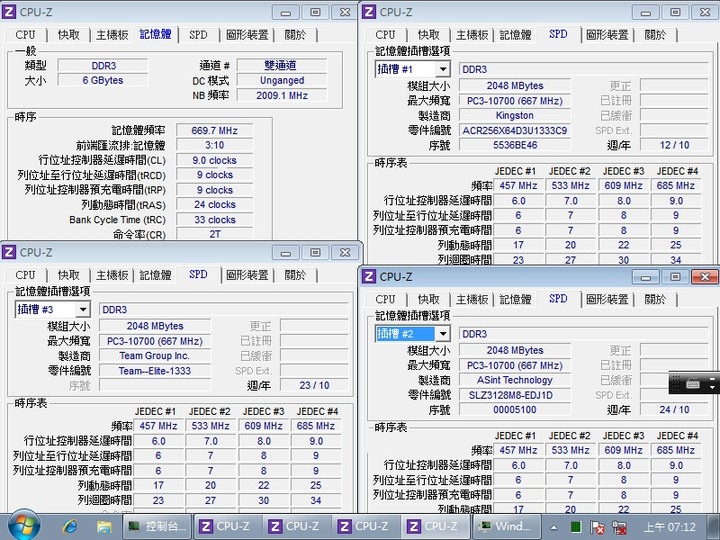The width and height of the screenshot is (720, 540).
Task: Click the 6 GBytes size field
Action: (x=103, y=80)
